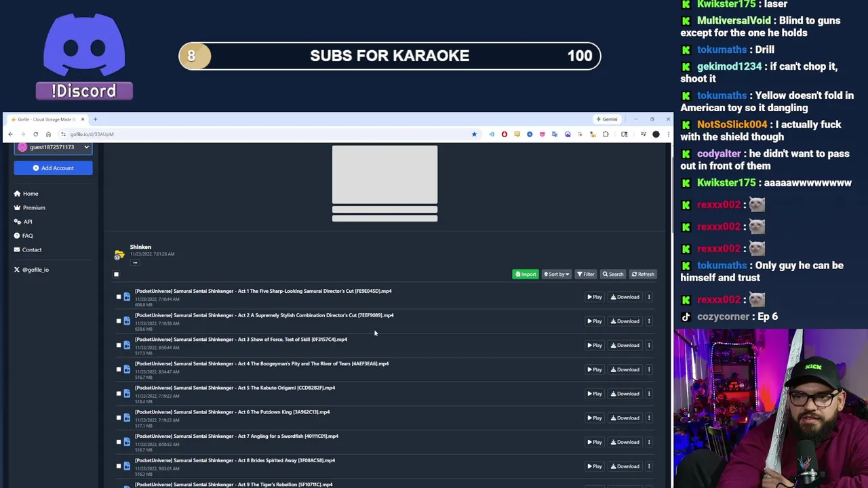The width and height of the screenshot is (868, 488).
Task: Click the Filter button
Action: point(586,274)
